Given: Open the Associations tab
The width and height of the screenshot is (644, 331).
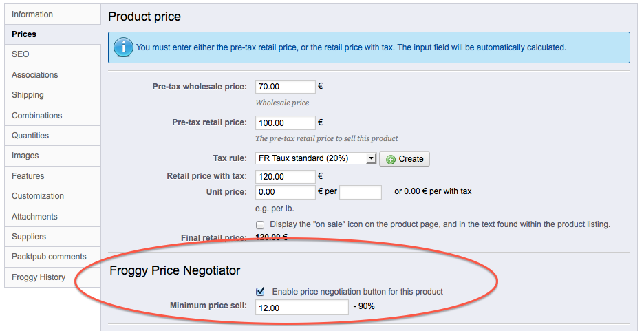Looking at the screenshot, I should [x=52, y=75].
